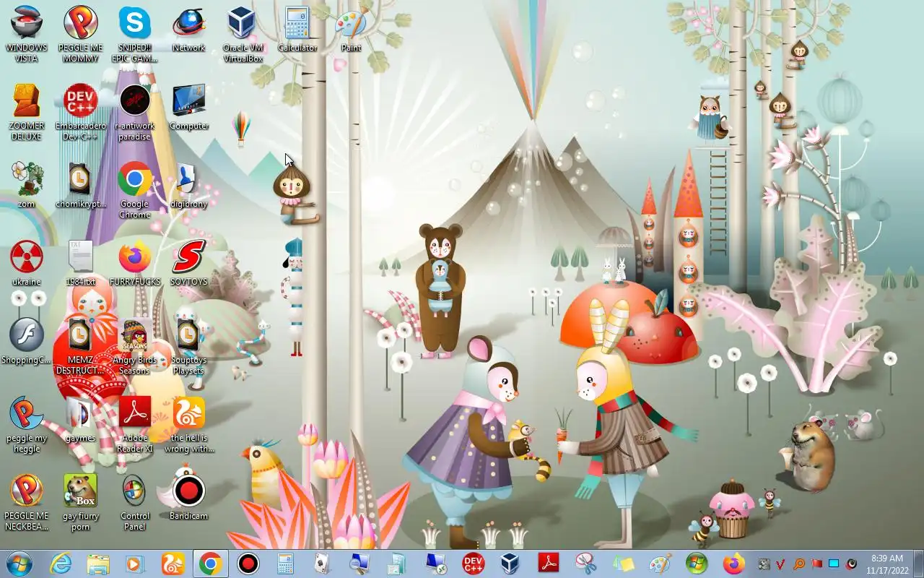Select the PEGGLE ME NECKBEA... desktop icon
This screenshot has height=578, width=924.
(27, 502)
